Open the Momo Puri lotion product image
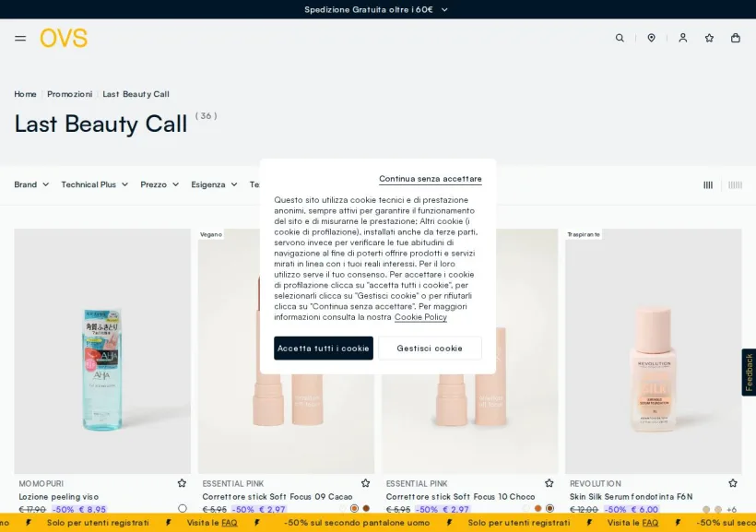This screenshot has width=756, height=532. point(102,351)
